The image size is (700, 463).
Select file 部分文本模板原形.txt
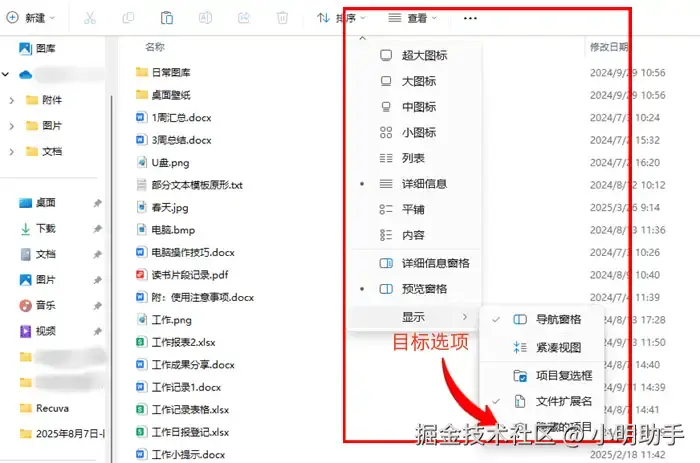[189, 185]
